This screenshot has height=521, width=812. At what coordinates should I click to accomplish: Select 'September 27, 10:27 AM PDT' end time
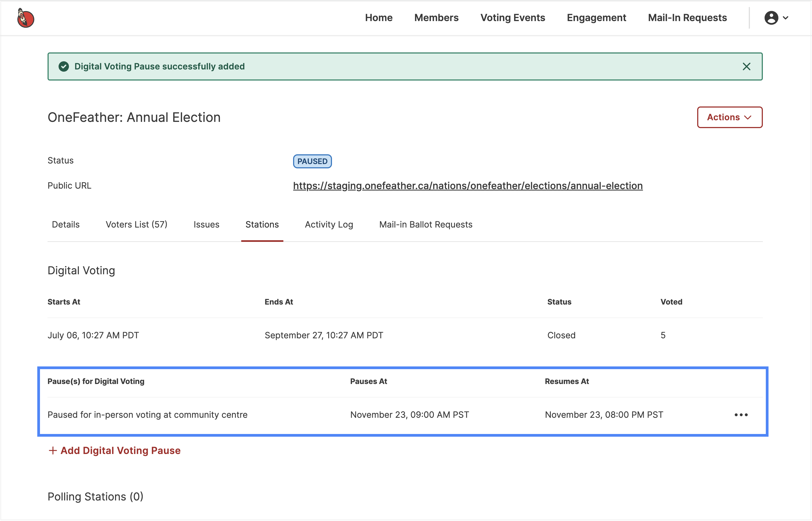pyautogui.click(x=324, y=336)
